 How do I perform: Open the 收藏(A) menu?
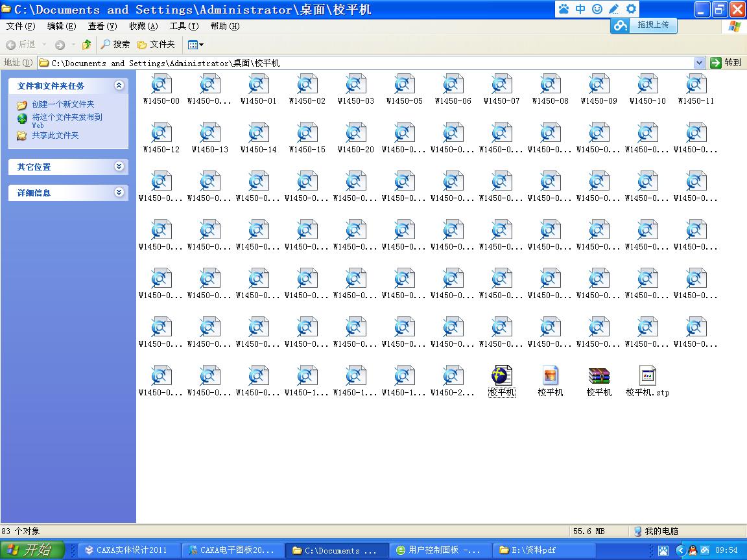[143, 26]
